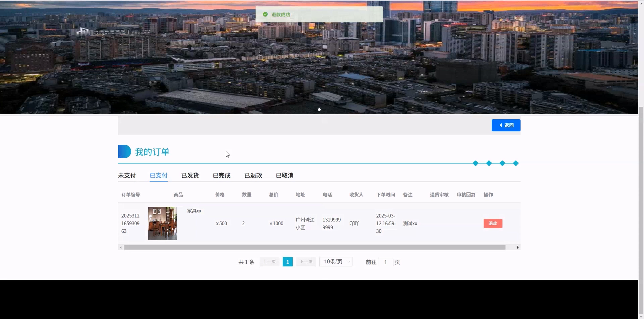
Task: Switch to the 未支付 tab
Action: click(127, 175)
